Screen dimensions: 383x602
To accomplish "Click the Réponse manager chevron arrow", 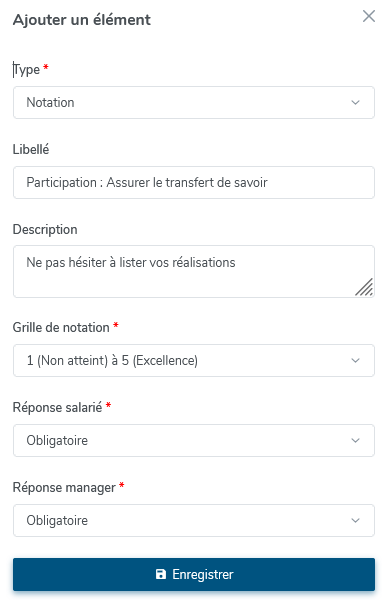I will (355, 521).
